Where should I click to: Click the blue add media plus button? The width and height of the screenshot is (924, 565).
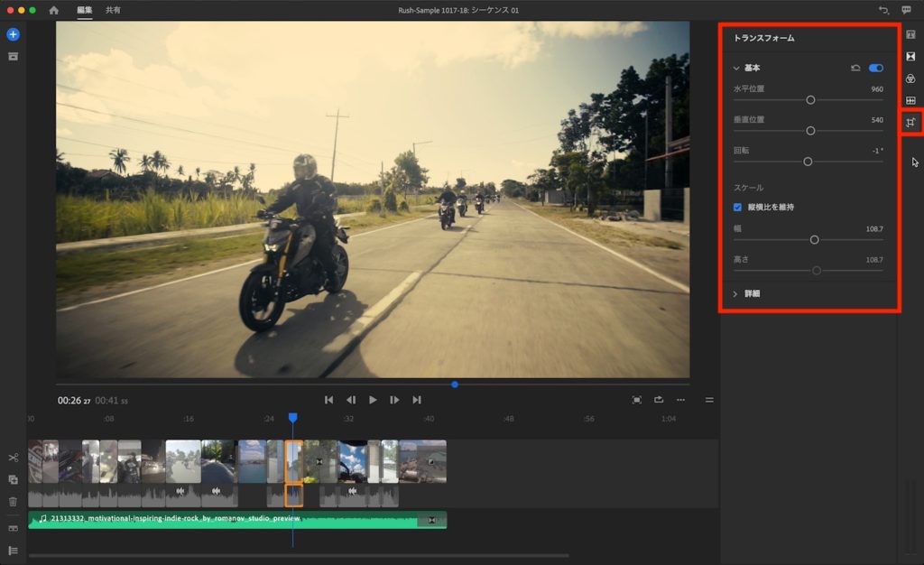(x=13, y=34)
